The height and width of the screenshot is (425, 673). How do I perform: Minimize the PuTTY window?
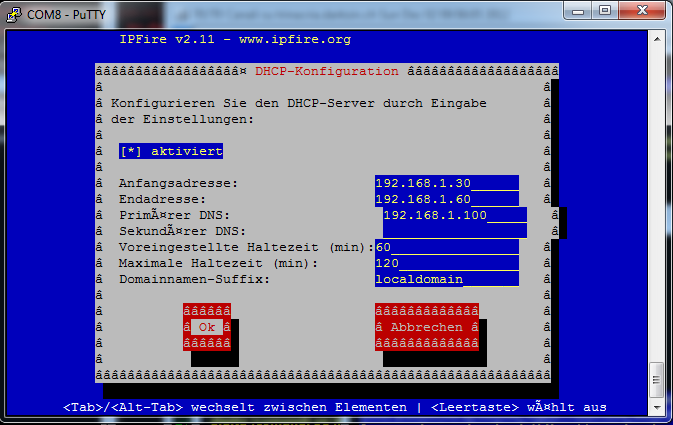pyautogui.click(x=577, y=10)
